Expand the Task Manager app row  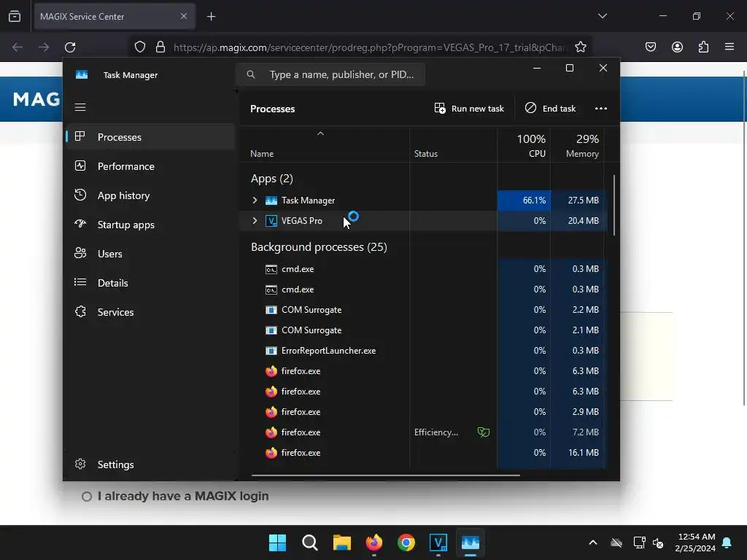click(x=255, y=200)
